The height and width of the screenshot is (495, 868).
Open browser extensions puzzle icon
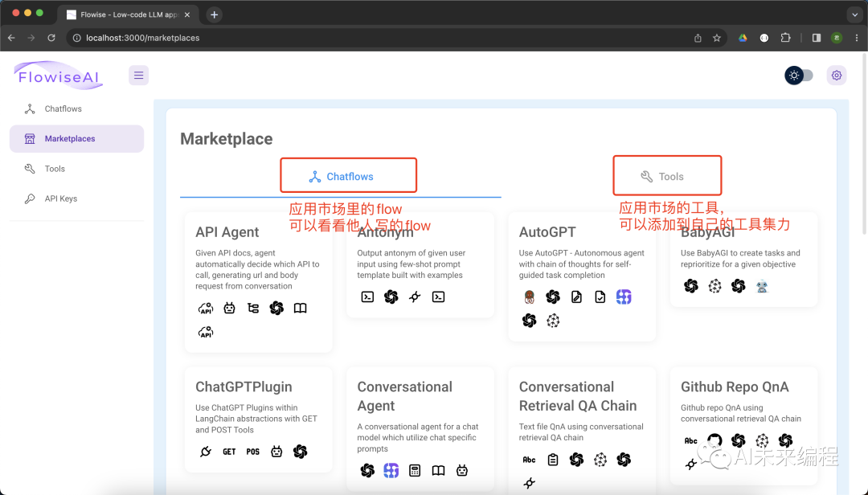pos(785,38)
